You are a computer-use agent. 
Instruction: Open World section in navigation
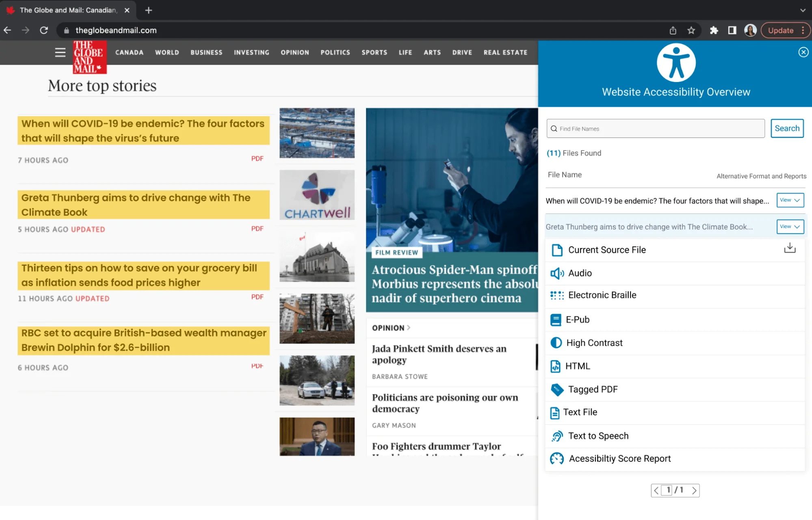point(167,52)
